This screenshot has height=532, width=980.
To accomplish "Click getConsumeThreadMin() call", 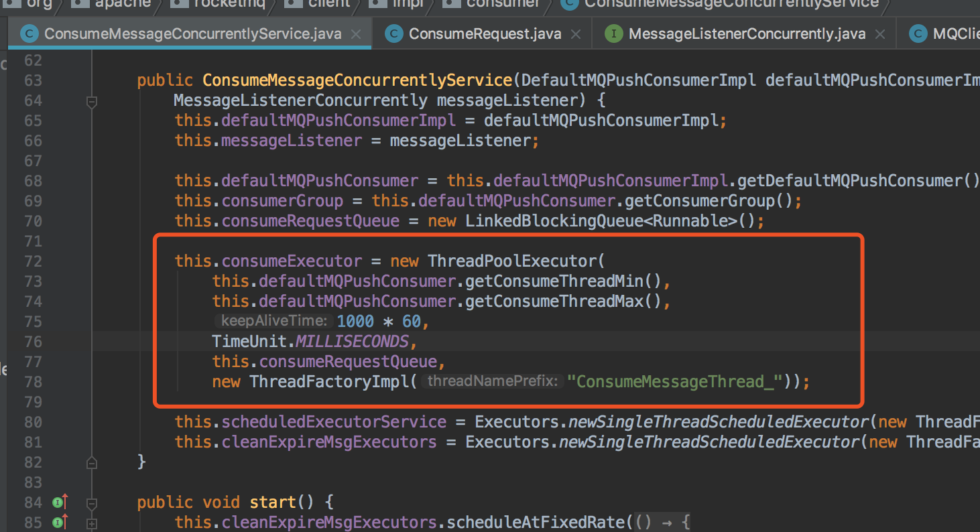I will click(563, 281).
